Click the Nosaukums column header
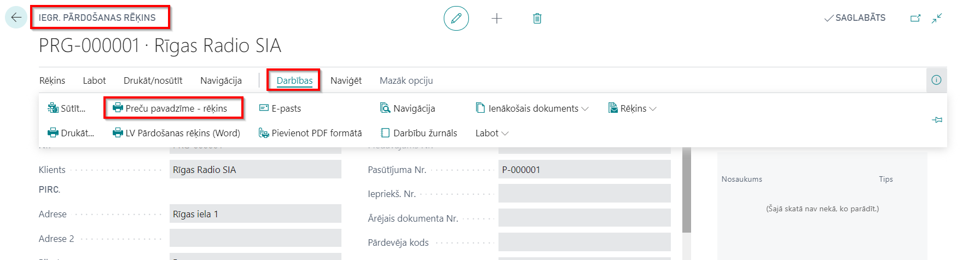Viewport: 980px width, 260px height. coord(741,179)
